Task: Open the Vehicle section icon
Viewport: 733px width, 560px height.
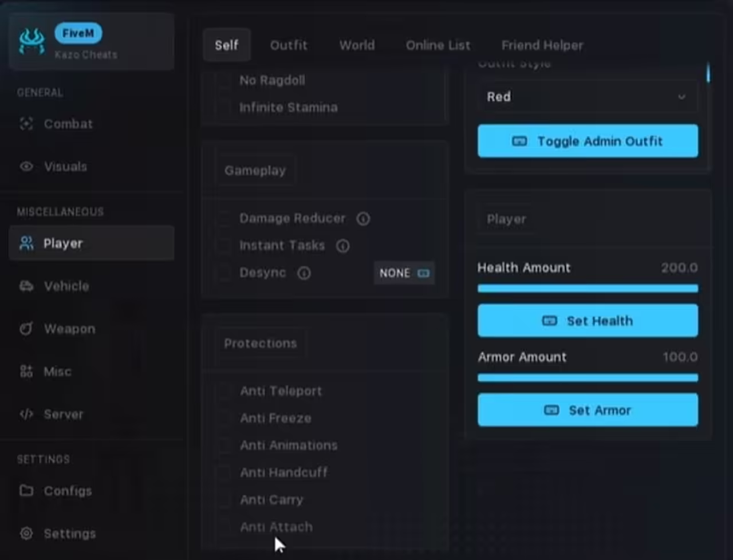Action: [25, 286]
